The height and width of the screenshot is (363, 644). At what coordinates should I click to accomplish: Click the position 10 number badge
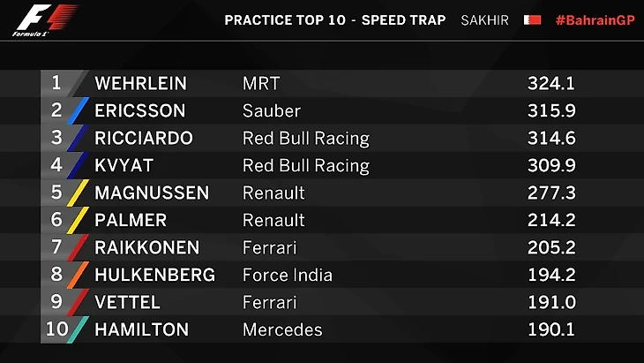tap(56, 329)
